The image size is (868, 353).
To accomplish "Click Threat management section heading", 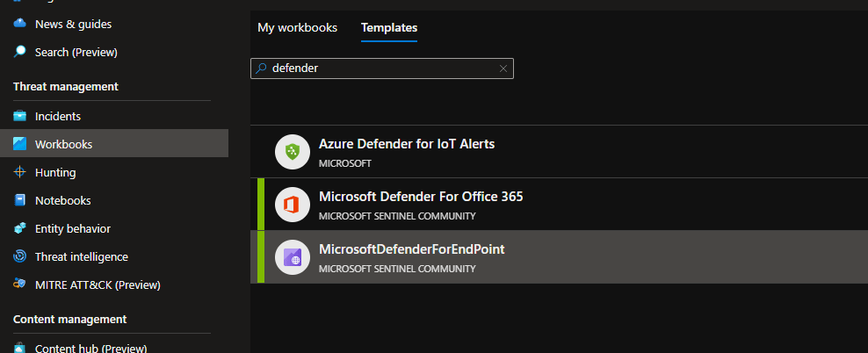I will [x=65, y=86].
